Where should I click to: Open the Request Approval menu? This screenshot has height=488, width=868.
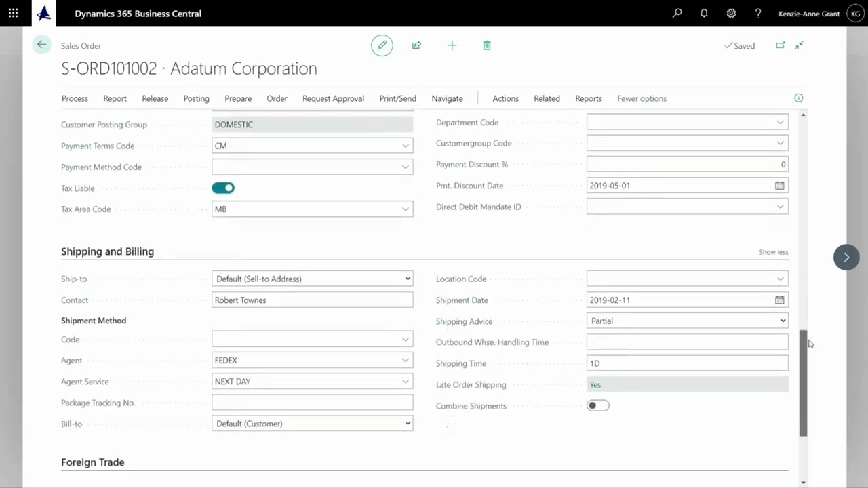click(333, 98)
